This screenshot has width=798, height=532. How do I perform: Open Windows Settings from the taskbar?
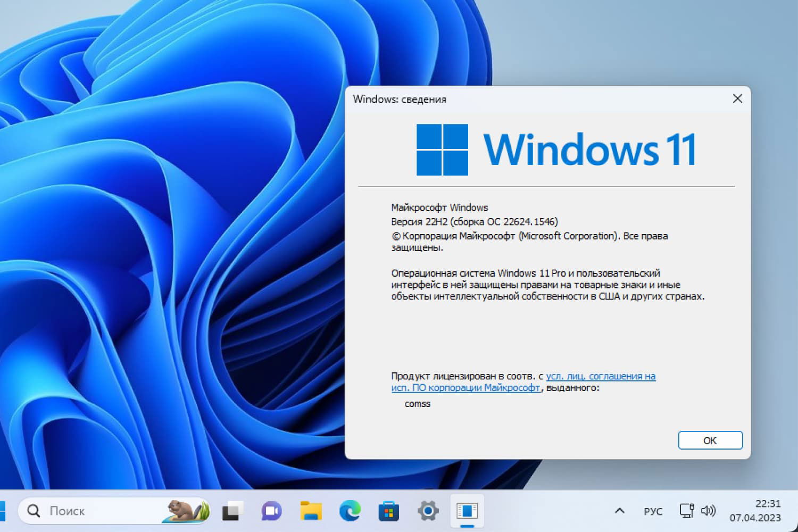tap(428, 511)
